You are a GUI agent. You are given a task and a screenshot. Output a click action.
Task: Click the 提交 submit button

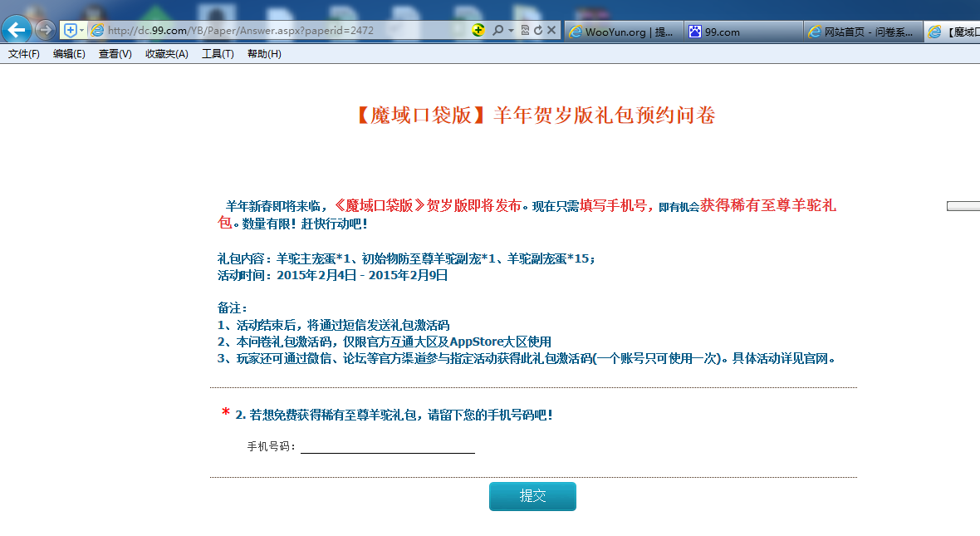pyautogui.click(x=532, y=496)
